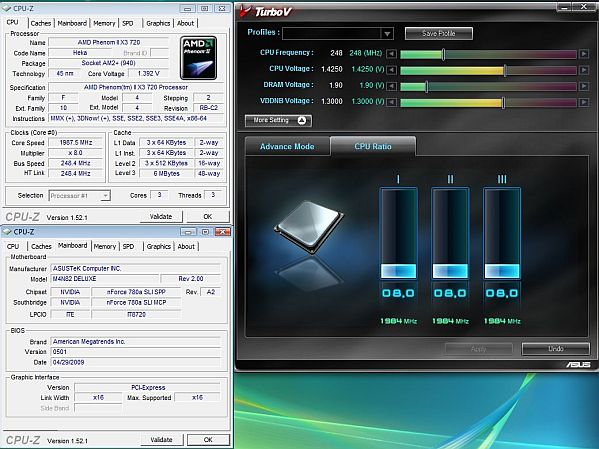Screen dimensions: 599x449
Task: Close the TurboV window
Action: (584, 7)
